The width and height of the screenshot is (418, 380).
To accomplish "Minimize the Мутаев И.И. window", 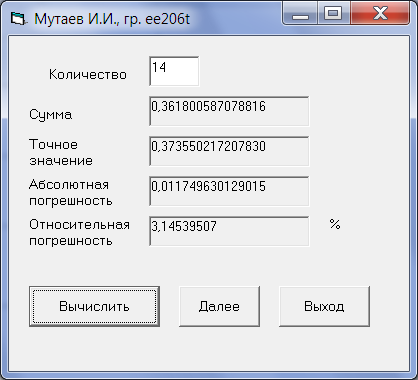I will click(300, 14).
